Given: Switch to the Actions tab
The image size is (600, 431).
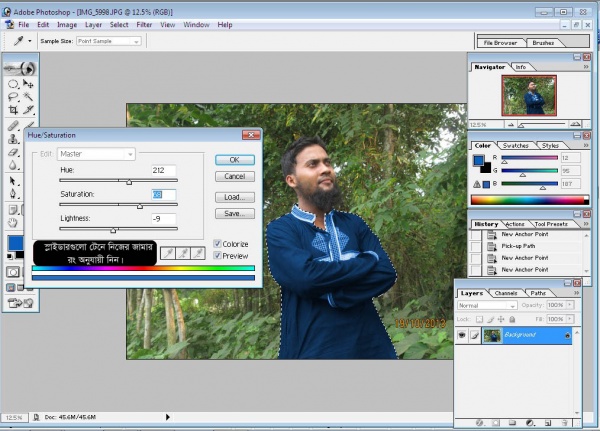Looking at the screenshot, I should (515, 224).
